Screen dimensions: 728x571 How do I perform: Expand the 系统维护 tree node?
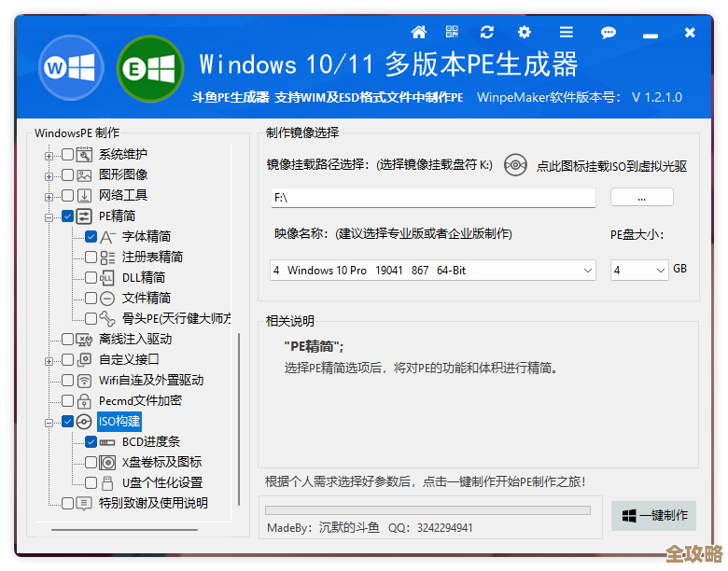click(x=49, y=156)
